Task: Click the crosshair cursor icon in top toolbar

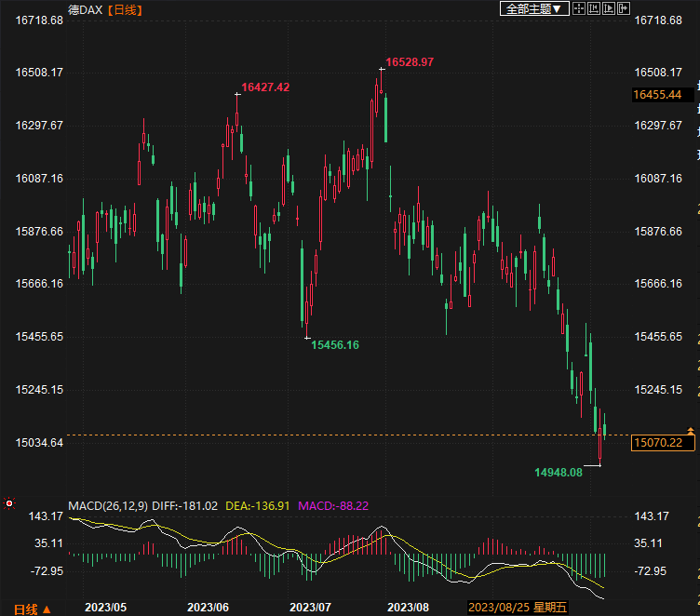Action: pyautogui.click(x=578, y=8)
